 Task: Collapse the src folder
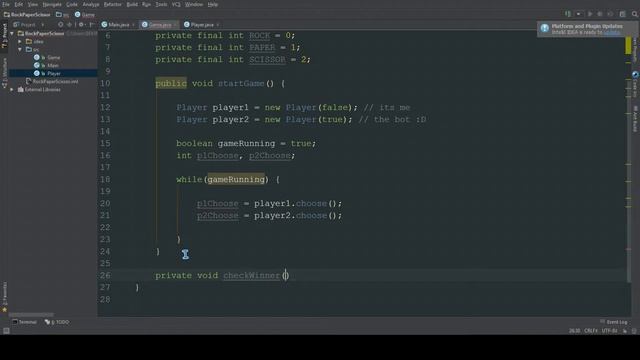(20, 49)
